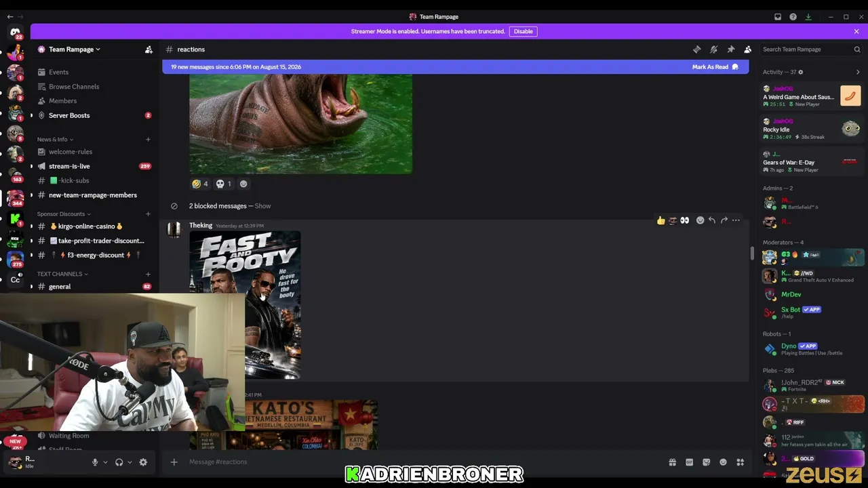Image resolution: width=868 pixels, height=488 pixels.
Task: Create channel in News & Info category
Action: pyautogui.click(x=148, y=140)
